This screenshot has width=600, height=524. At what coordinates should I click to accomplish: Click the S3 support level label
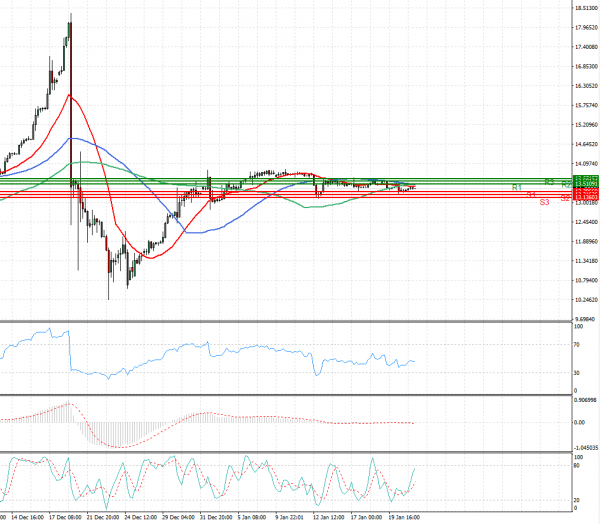click(545, 202)
